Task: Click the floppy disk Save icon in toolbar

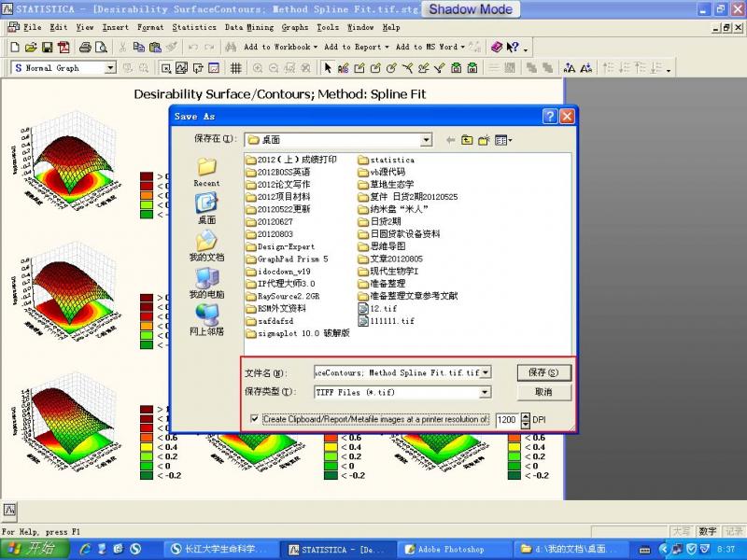Action: (x=47, y=47)
